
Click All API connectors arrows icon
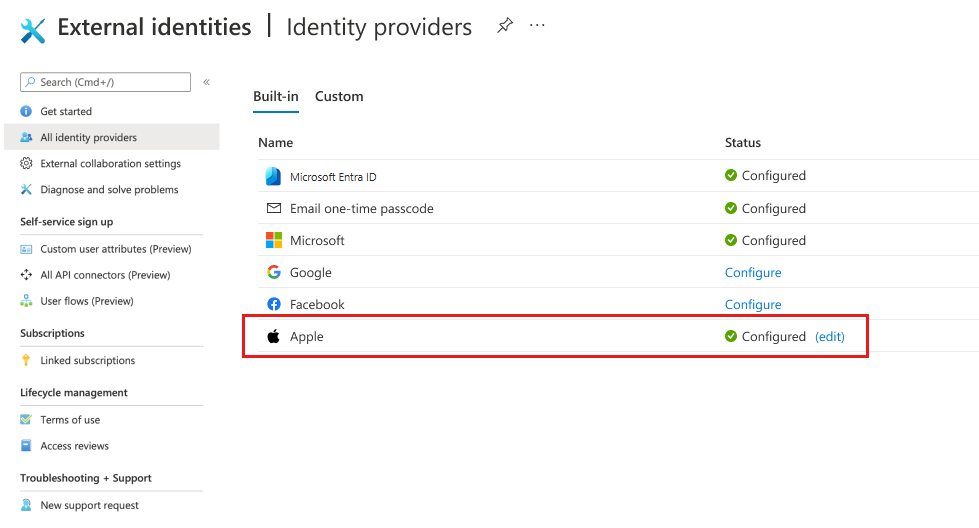pyautogui.click(x=26, y=275)
